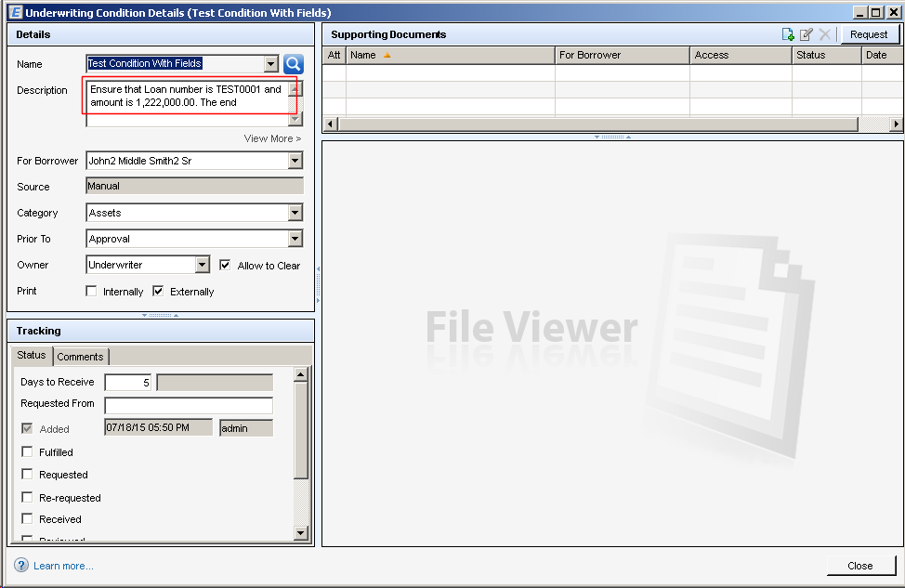Open the Prior To dropdown showing Approval

295,239
